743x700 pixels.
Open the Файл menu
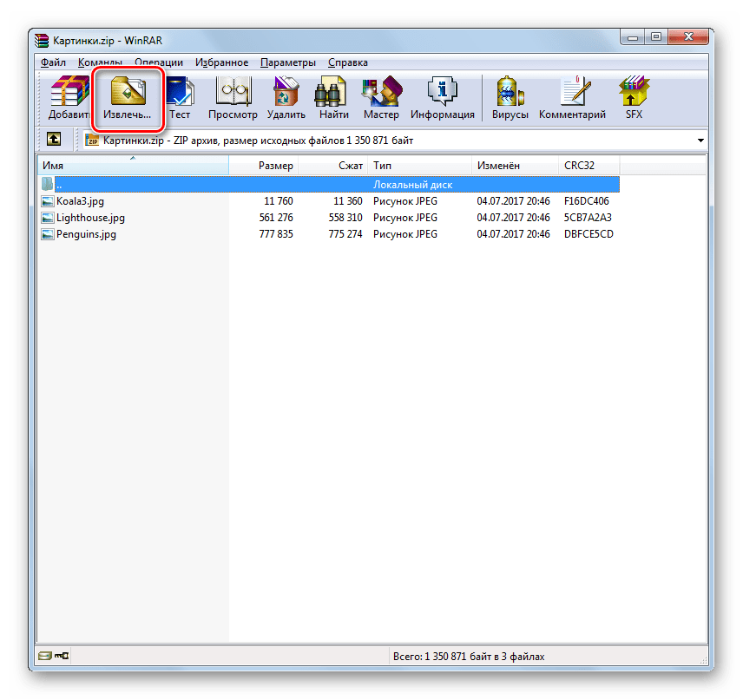53,62
